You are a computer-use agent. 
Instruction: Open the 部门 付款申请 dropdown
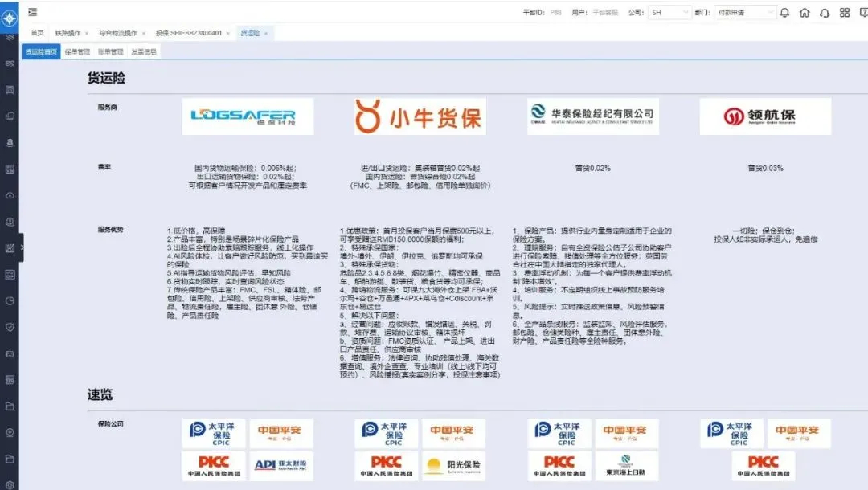(x=745, y=13)
